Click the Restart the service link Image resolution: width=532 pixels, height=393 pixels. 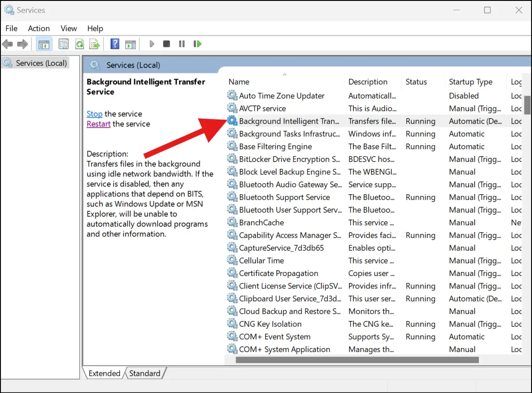coord(98,124)
